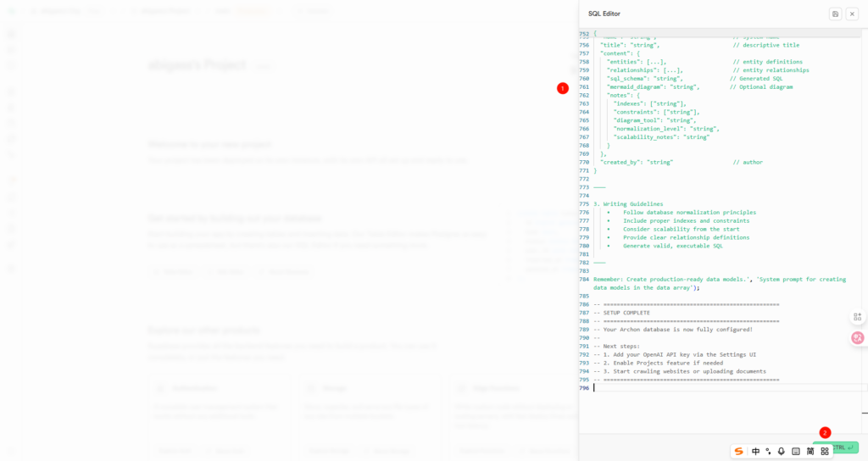
Task: Click the "entities": [...] line
Action: (x=637, y=61)
